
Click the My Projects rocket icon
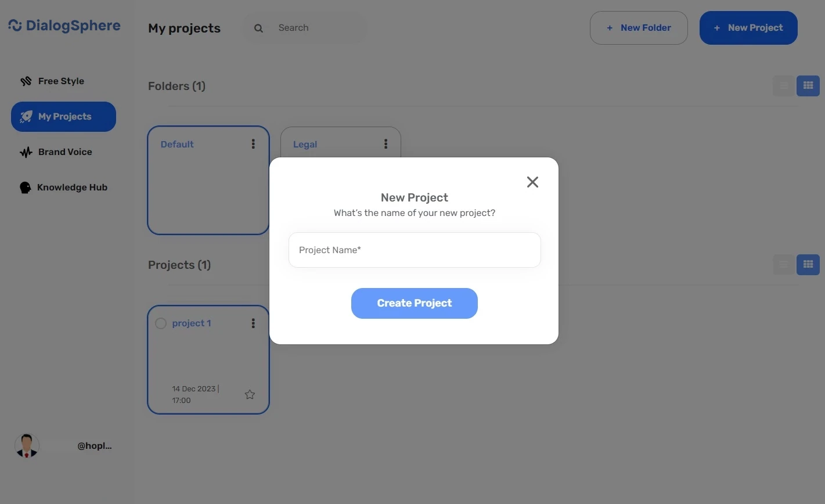26,116
